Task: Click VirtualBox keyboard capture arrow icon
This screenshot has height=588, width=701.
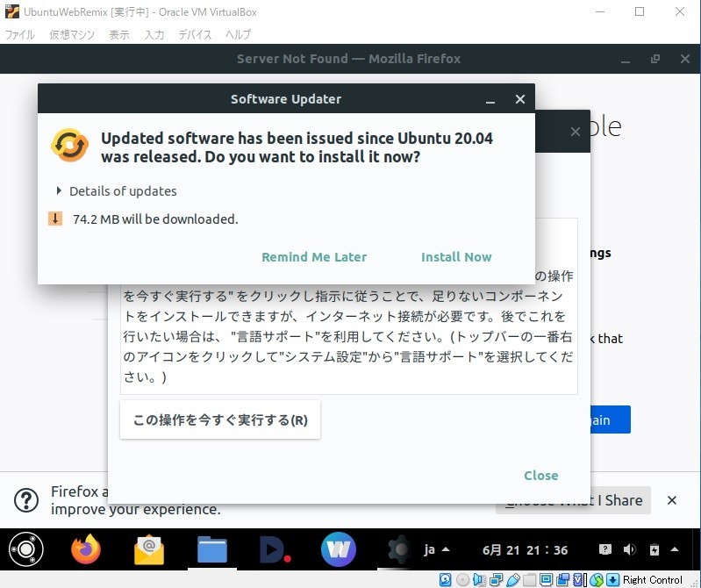Action: (x=613, y=580)
